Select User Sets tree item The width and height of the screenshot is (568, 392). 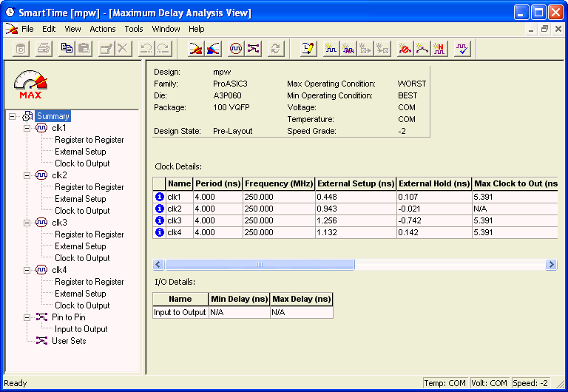[x=69, y=341]
